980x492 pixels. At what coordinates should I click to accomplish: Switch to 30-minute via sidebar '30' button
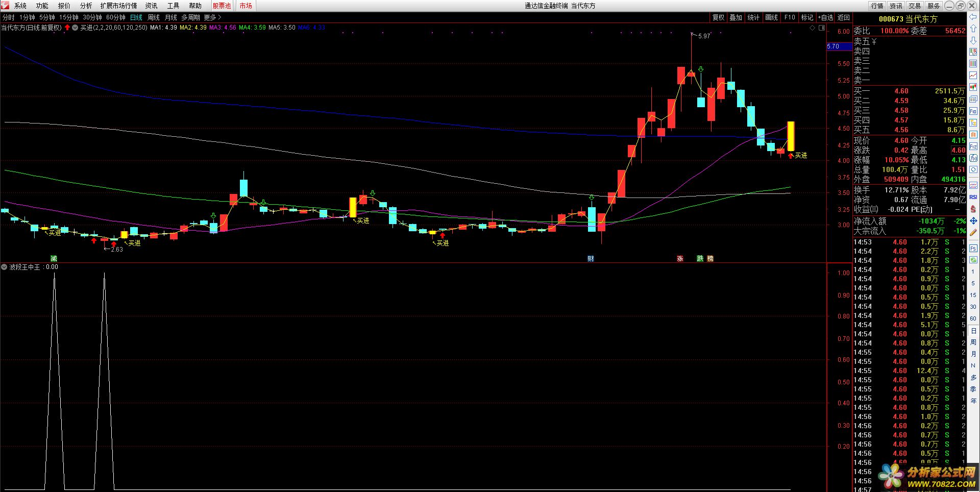click(973, 307)
